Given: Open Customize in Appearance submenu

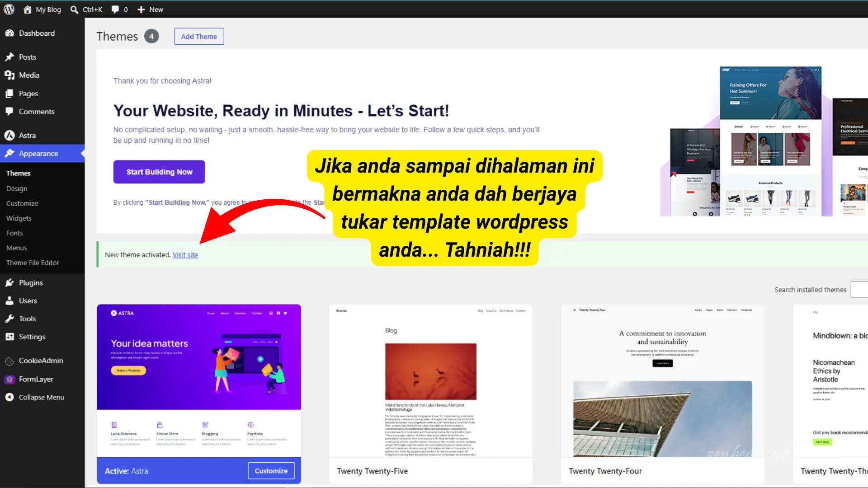Looking at the screenshot, I should click(22, 203).
